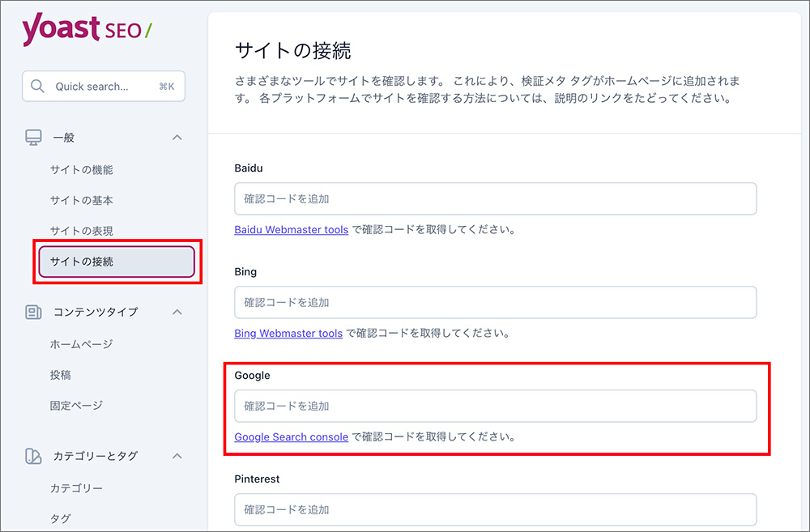
Task: Open タグ settings item
Action: (61, 518)
